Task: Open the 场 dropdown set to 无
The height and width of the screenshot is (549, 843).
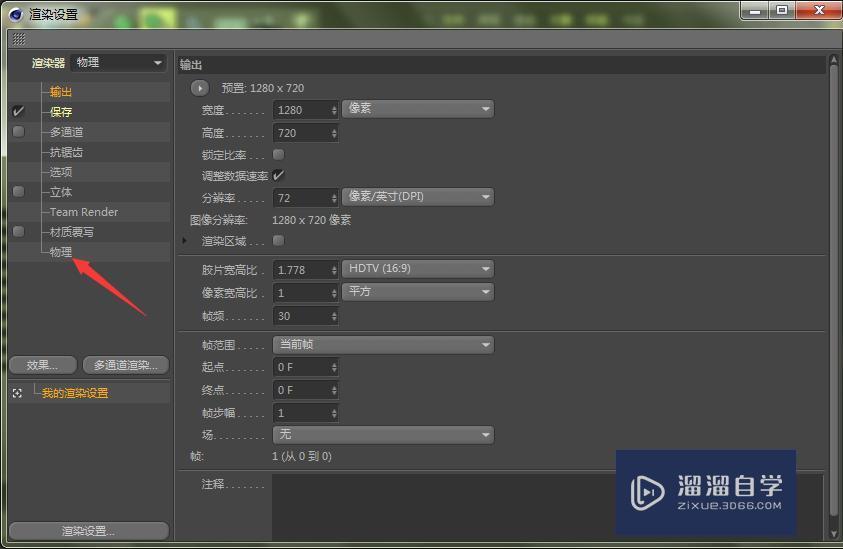Action: [383, 434]
